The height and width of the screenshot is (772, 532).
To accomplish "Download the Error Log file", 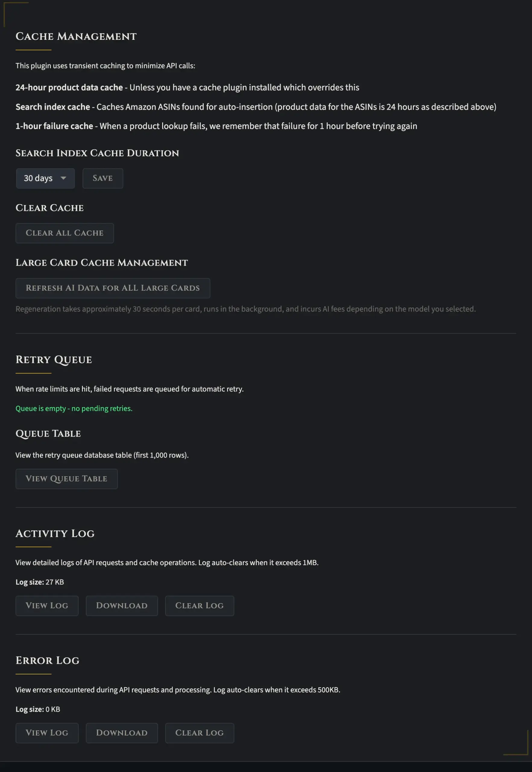I will 122,733.
